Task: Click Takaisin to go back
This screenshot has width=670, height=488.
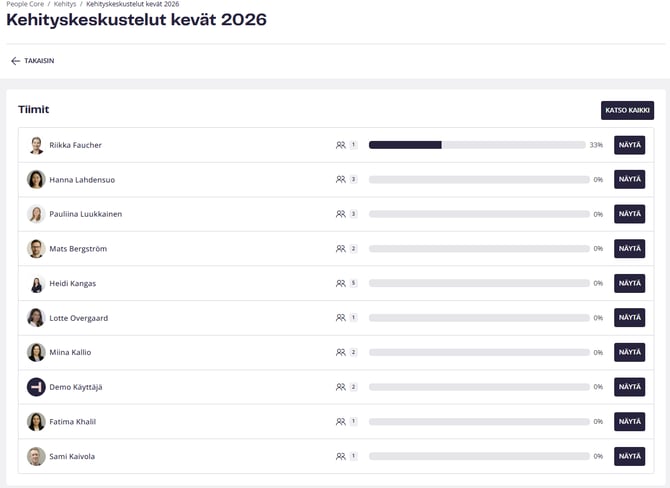Action: tap(39, 61)
